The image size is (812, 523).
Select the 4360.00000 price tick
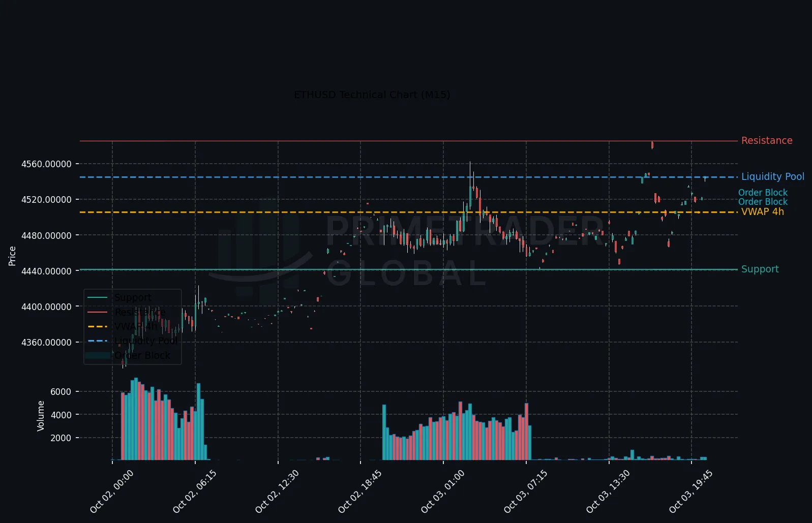tap(46, 343)
